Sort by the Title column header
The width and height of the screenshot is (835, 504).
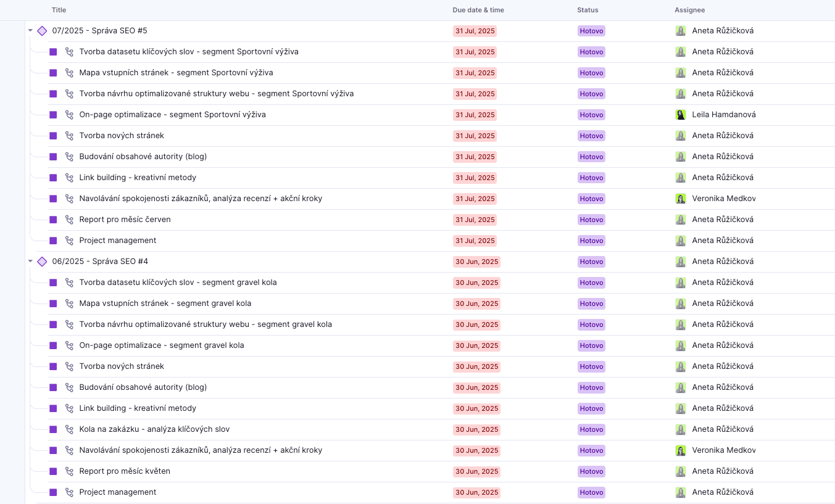pos(59,10)
